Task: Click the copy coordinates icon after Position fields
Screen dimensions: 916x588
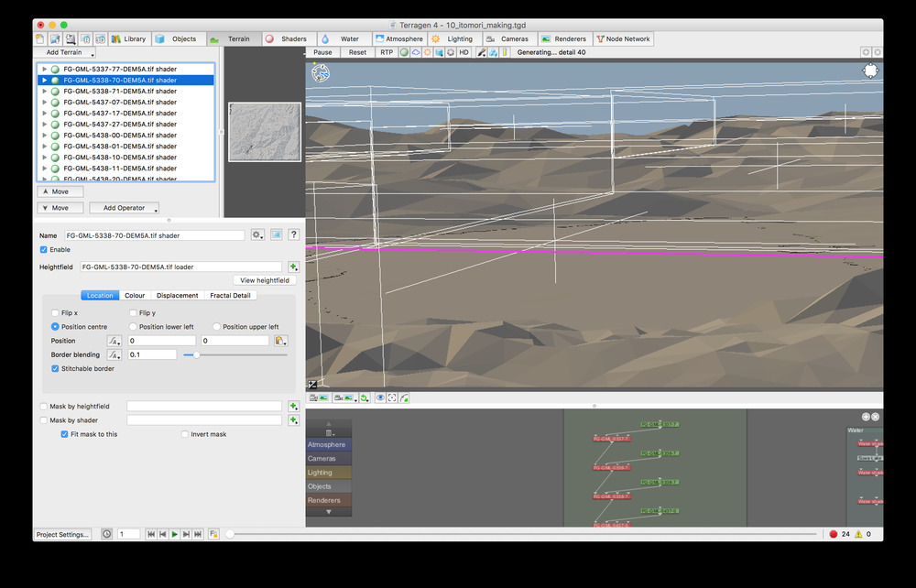Action: [x=280, y=341]
